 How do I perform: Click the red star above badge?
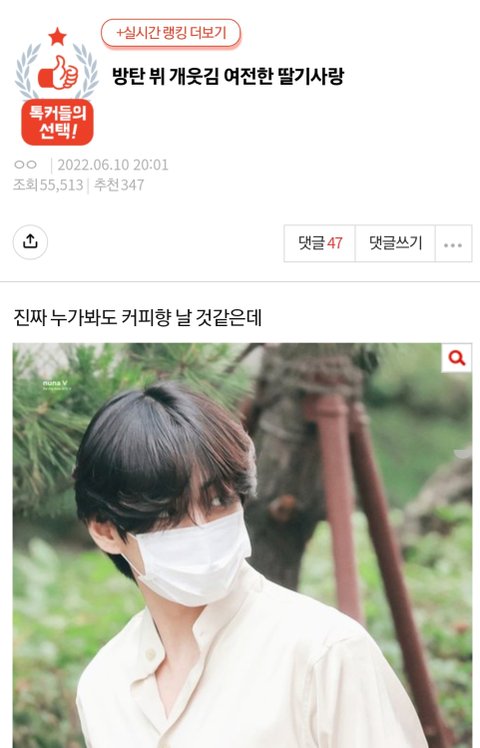(57, 36)
